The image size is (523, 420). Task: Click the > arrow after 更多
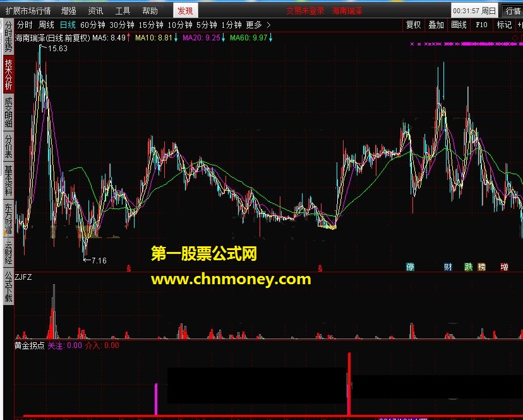pos(268,25)
